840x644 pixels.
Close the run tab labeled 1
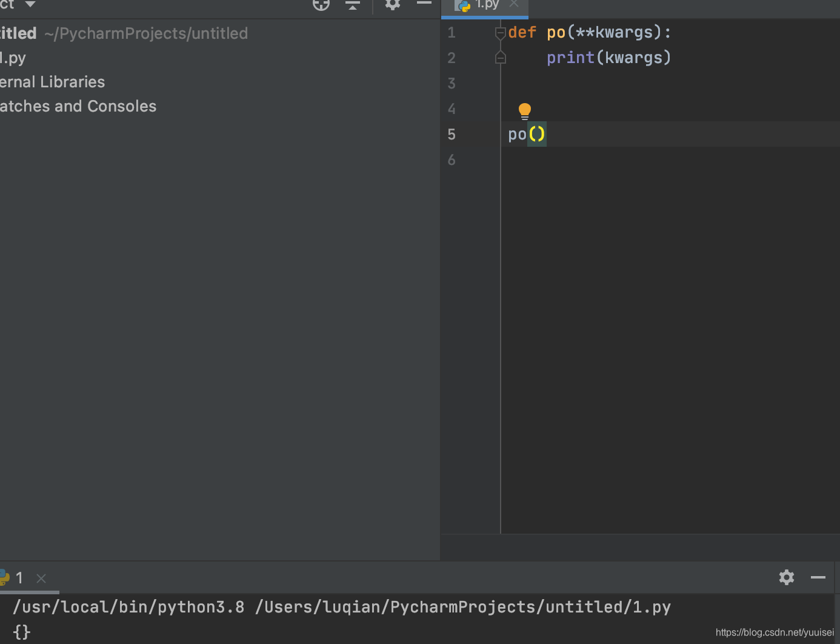click(41, 579)
